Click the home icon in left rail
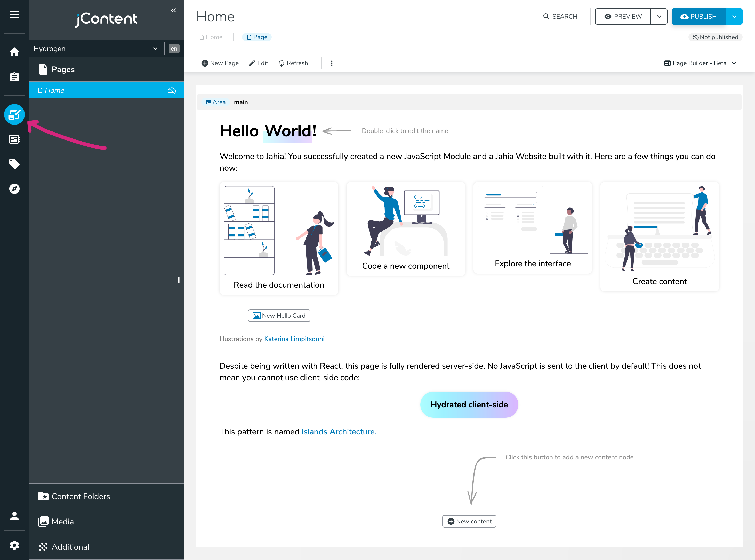This screenshot has height=560, width=755. 14,52
